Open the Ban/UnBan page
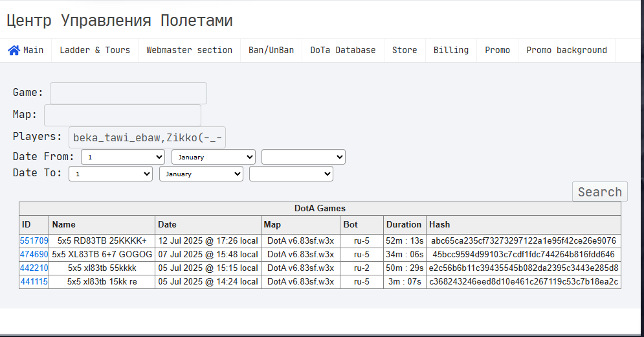This screenshot has width=644, height=337. pyautogui.click(x=271, y=50)
